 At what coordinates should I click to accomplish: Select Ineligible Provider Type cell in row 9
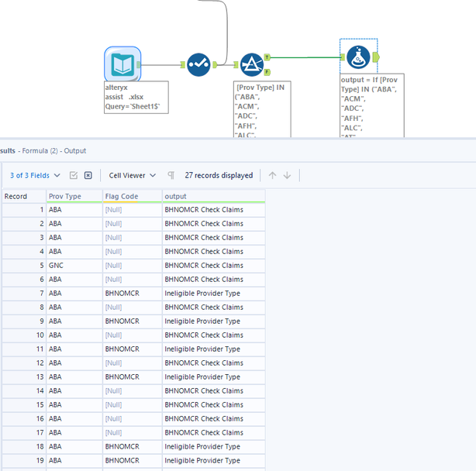tap(214, 321)
